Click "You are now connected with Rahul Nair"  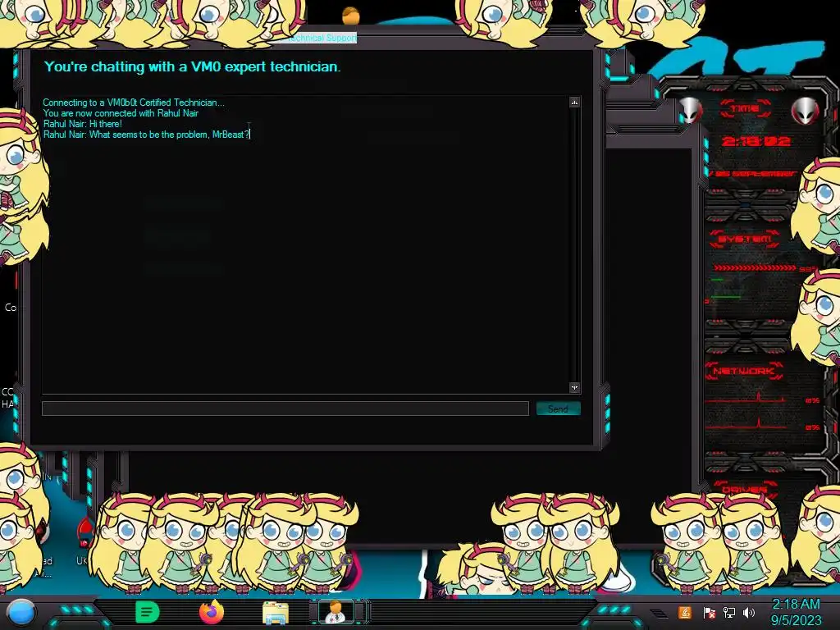[121, 113]
